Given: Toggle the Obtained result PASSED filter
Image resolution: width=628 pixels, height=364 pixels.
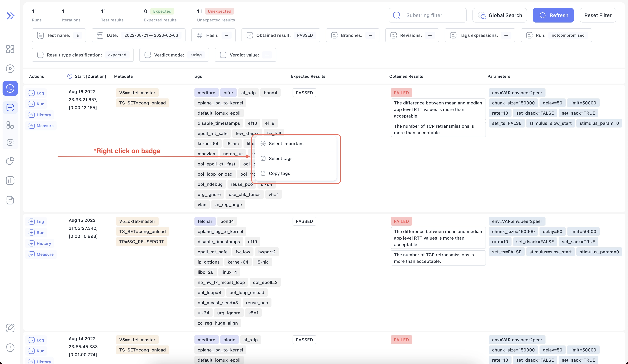Looking at the screenshot, I should click(x=305, y=35).
